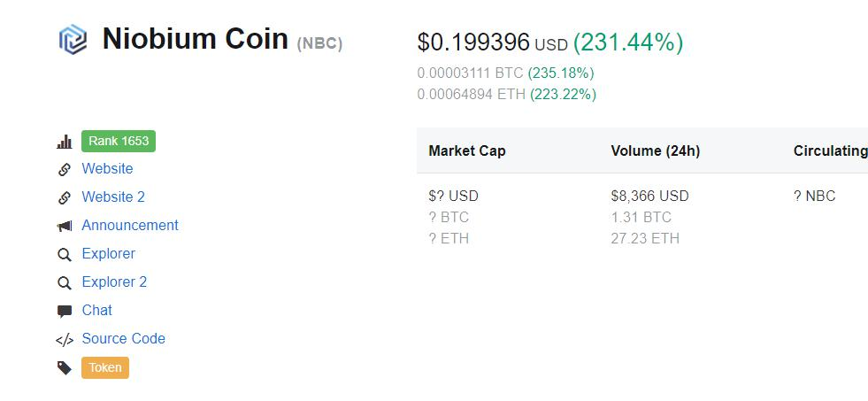Open the Source Code link

click(x=123, y=339)
